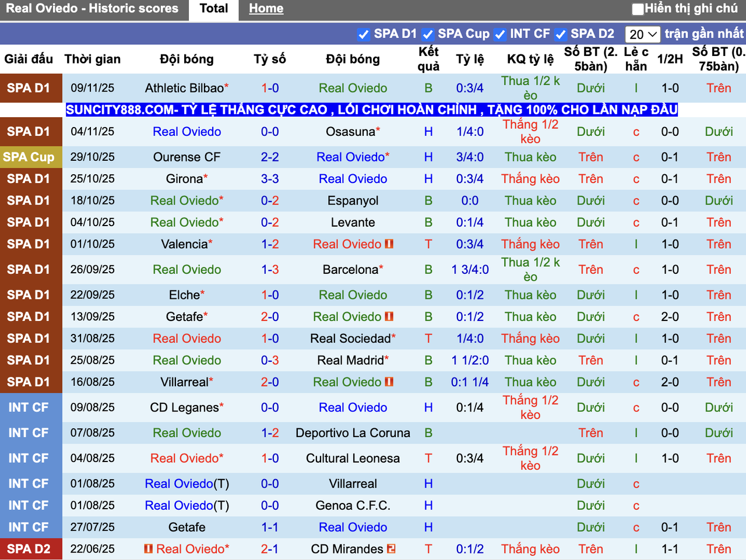The height and width of the screenshot is (560, 746).
Task: Open the Home tab
Action: (266, 9)
